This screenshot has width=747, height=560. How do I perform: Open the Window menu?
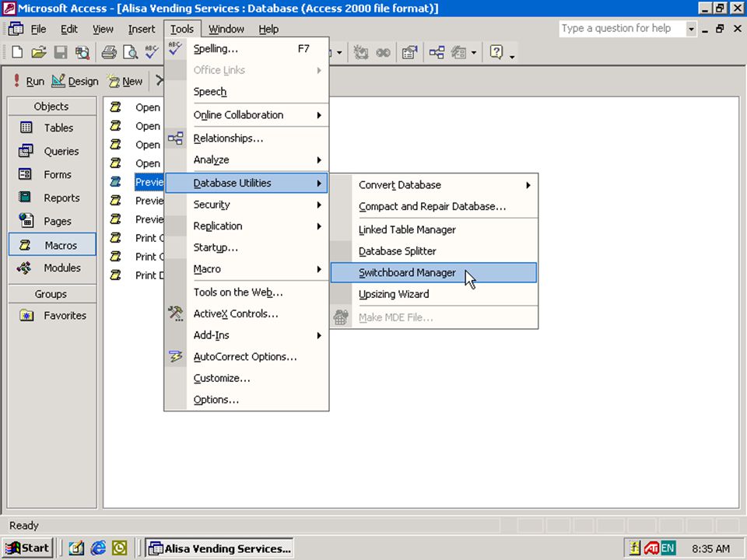[226, 29]
